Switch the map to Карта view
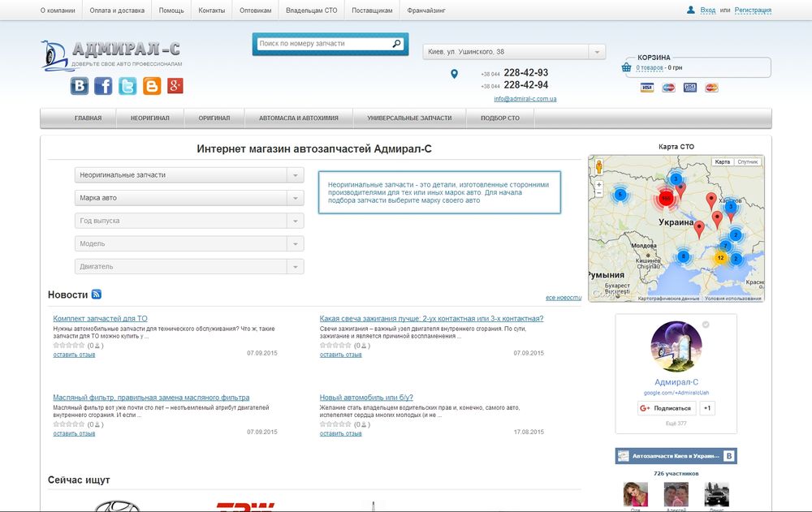The image size is (812, 512). pyautogui.click(x=723, y=162)
